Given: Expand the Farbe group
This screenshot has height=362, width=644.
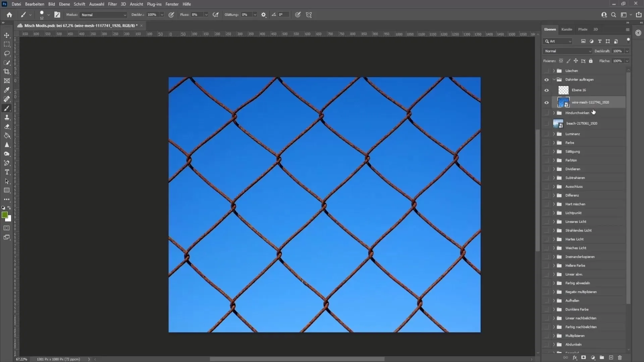Looking at the screenshot, I should coord(554,143).
